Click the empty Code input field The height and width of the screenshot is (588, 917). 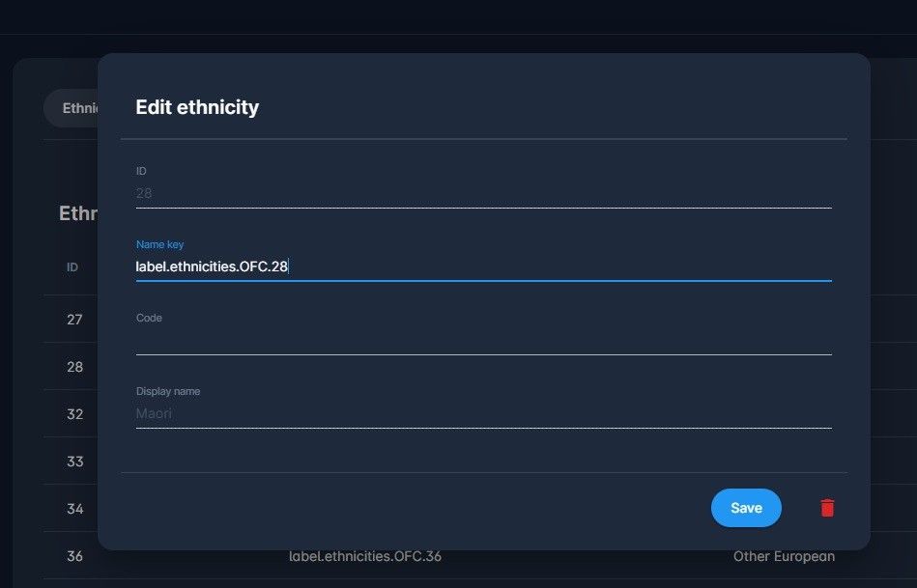pos(483,344)
